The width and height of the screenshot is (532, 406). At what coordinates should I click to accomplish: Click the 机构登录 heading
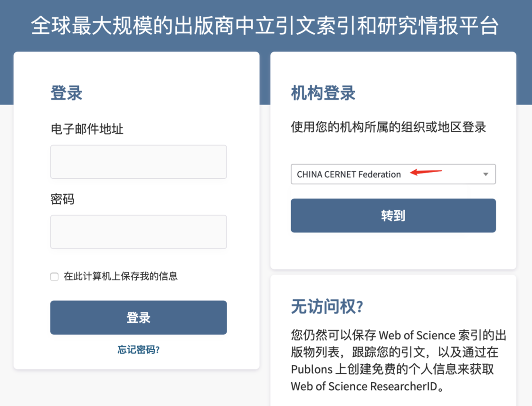point(323,93)
